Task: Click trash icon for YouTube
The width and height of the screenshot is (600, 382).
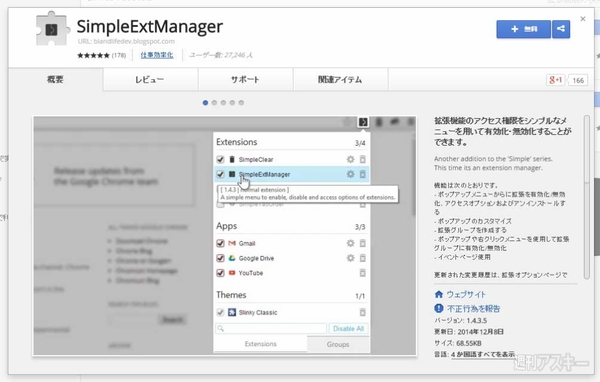Action: click(x=363, y=273)
